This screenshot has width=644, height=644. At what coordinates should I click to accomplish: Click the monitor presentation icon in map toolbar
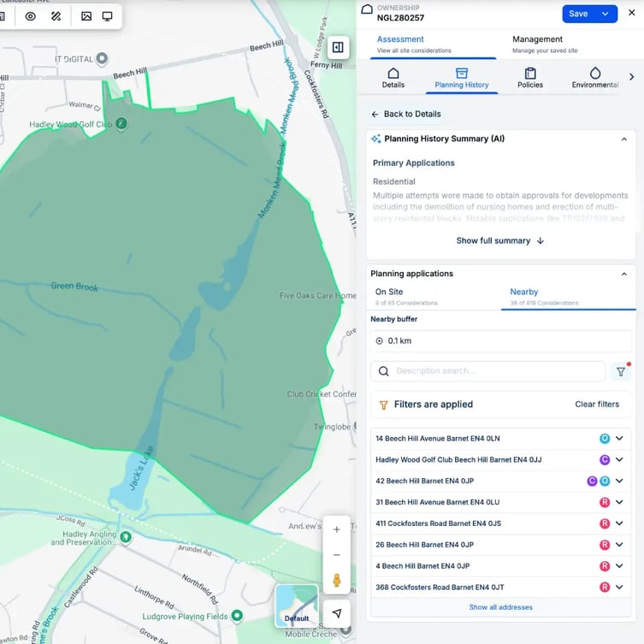pyautogui.click(x=108, y=16)
